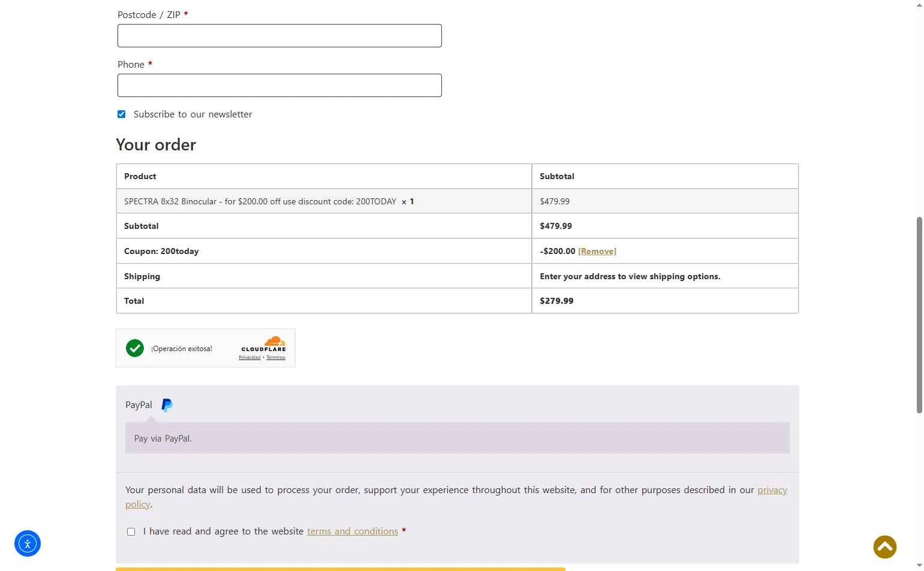Remove the 200today coupon
924x571 pixels.
coord(597,251)
